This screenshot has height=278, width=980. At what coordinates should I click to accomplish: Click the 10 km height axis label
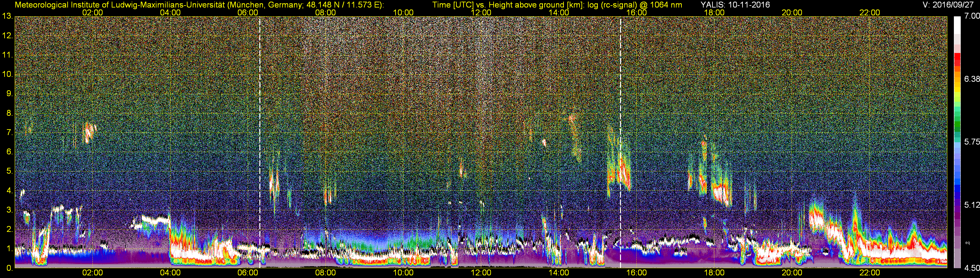click(x=7, y=74)
